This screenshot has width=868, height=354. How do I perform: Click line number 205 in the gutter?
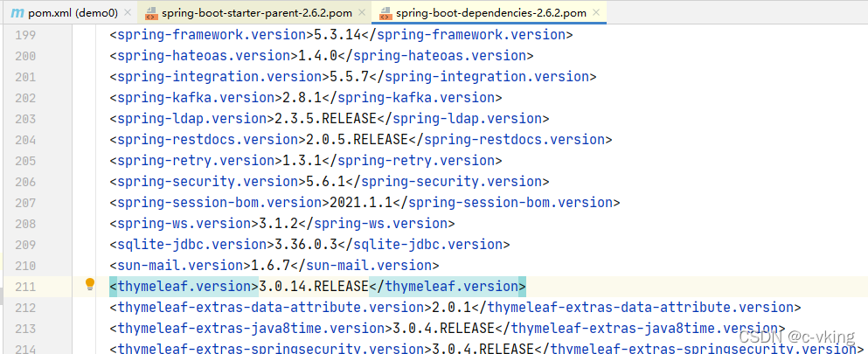point(25,161)
